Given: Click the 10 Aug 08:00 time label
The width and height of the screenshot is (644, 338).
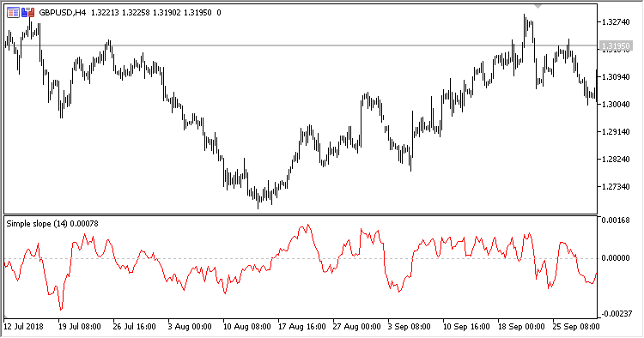Looking at the screenshot, I should click(246, 327).
